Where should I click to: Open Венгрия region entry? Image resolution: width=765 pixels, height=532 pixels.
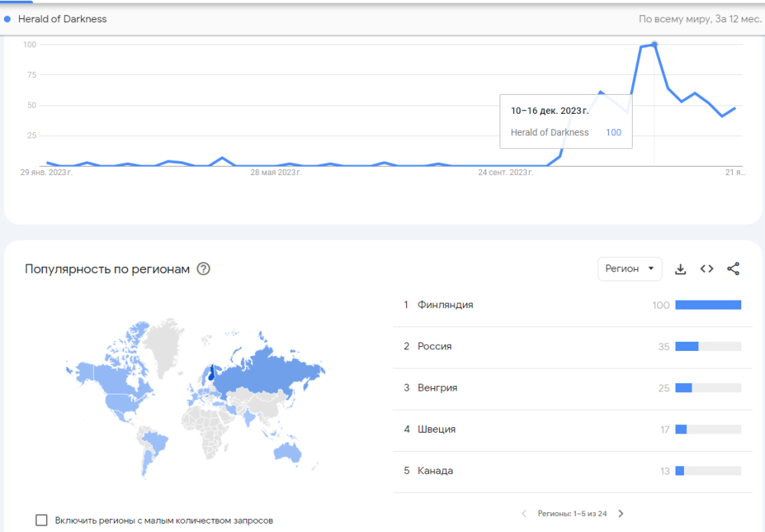(x=438, y=388)
